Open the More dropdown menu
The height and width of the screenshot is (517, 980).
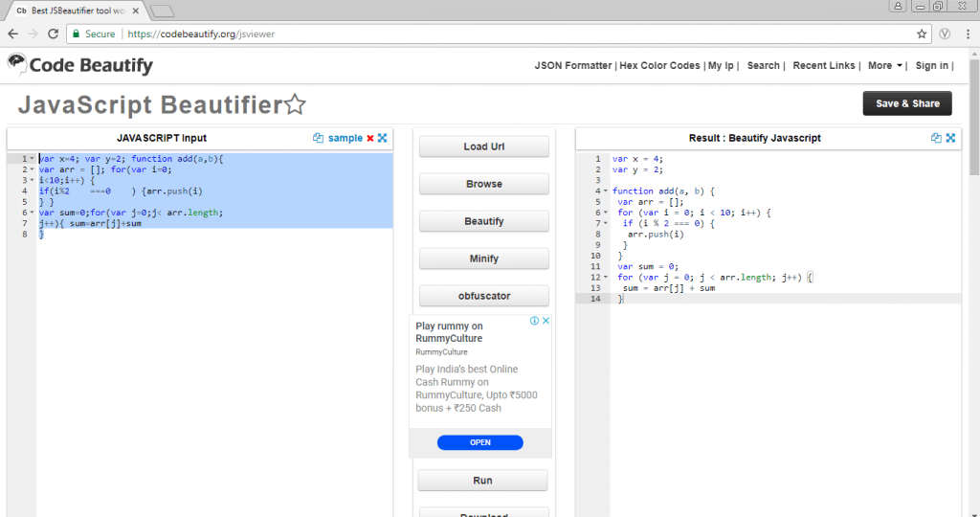tap(885, 66)
